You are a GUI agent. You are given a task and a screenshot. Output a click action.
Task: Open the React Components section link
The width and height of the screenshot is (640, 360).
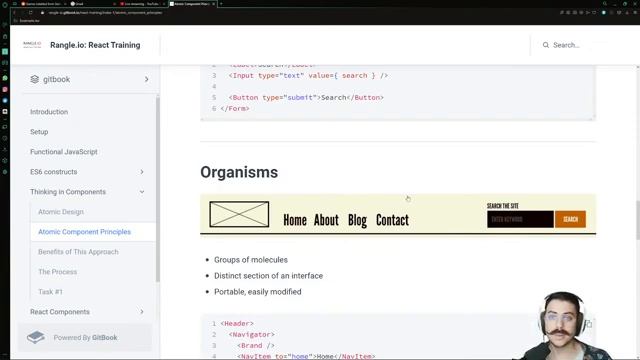click(60, 312)
